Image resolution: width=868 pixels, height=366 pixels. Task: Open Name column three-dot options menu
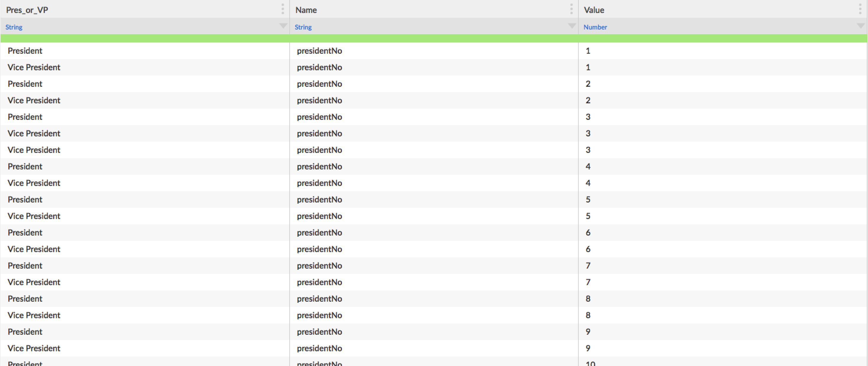coord(571,9)
